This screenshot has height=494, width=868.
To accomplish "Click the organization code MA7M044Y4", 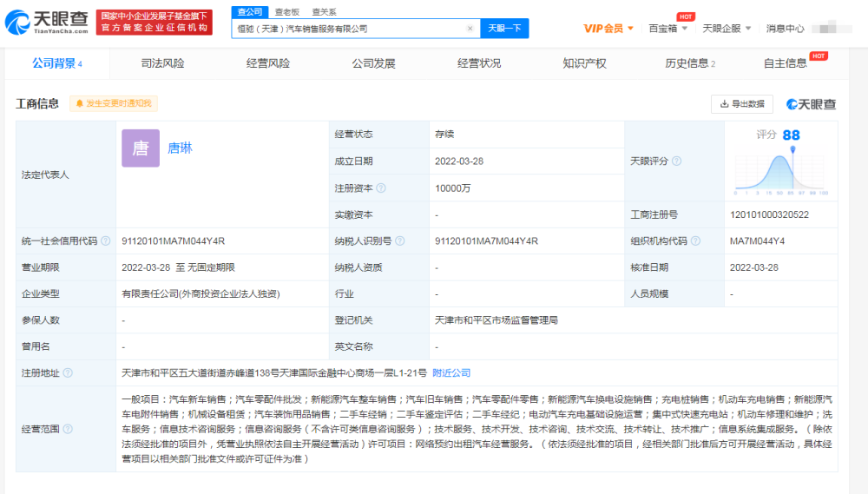I will coord(757,240).
